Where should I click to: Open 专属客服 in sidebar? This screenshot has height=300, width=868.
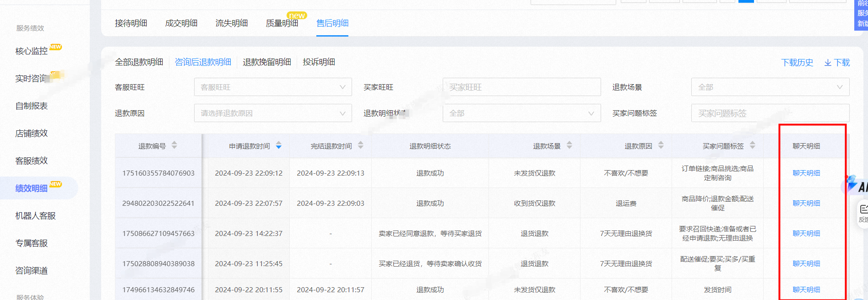coord(31,243)
